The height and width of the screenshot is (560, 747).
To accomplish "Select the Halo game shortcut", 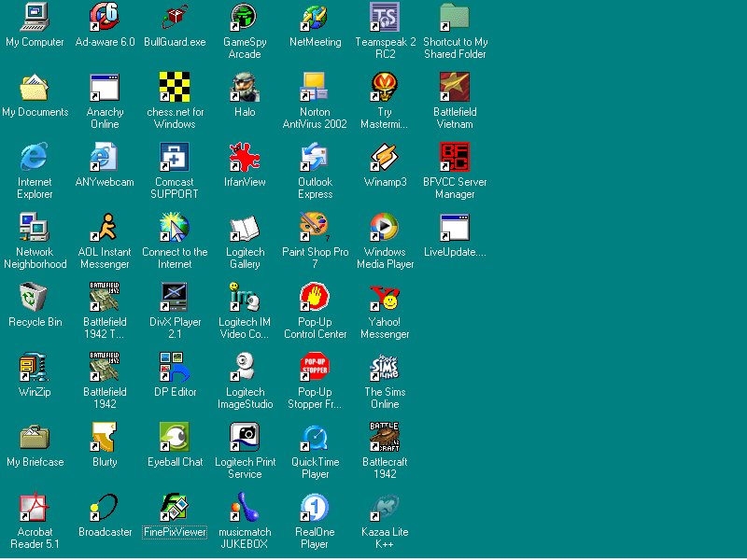I will pyautogui.click(x=245, y=87).
